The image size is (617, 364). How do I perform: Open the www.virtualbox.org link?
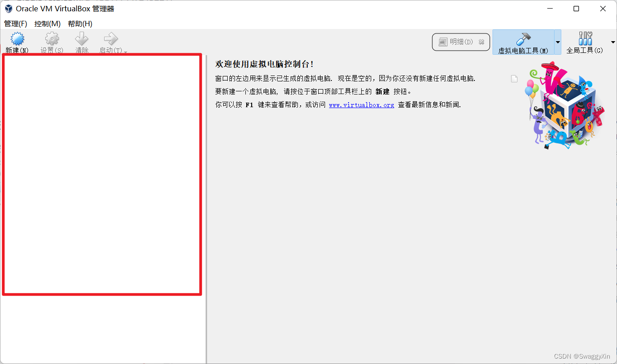pyautogui.click(x=361, y=105)
